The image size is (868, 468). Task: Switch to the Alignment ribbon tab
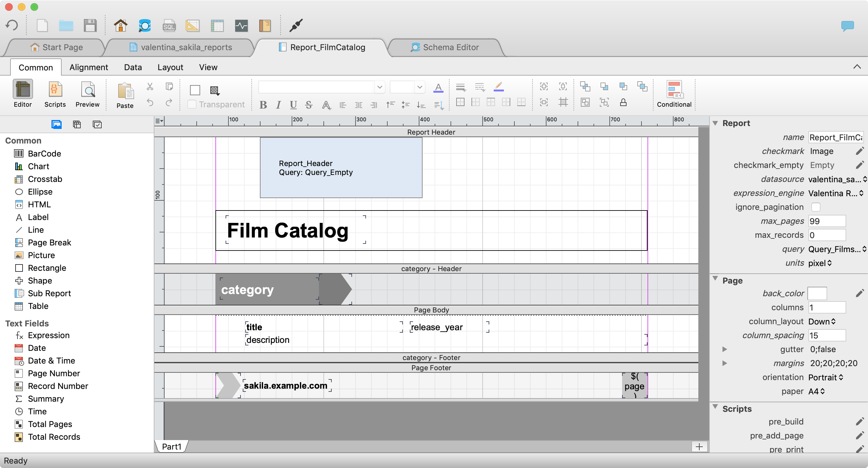(x=89, y=67)
